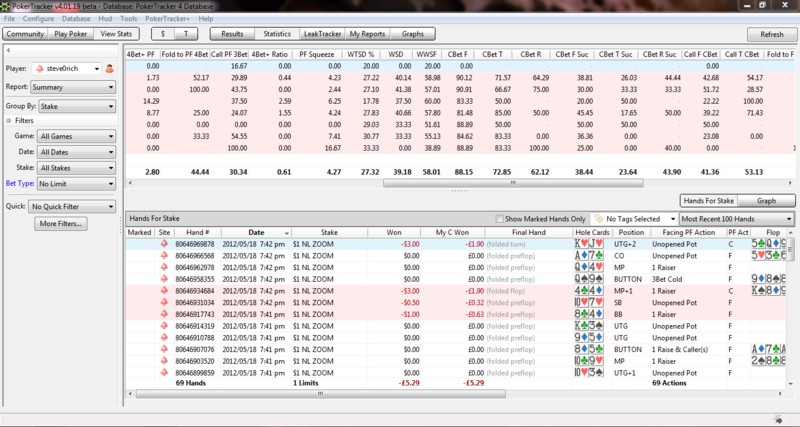Open the Configure menu
Image resolution: width=800 pixels, height=427 pixels.
click(x=38, y=18)
